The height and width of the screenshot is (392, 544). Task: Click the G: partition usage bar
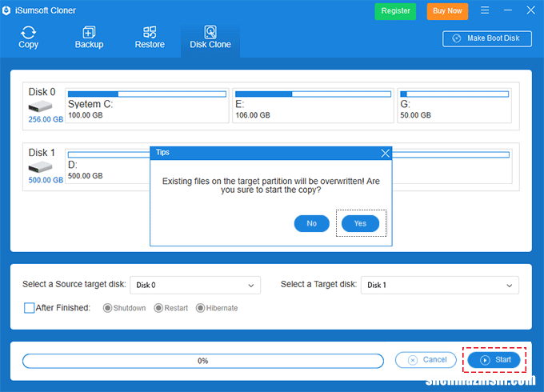pyautogui.click(x=454, y=94)
